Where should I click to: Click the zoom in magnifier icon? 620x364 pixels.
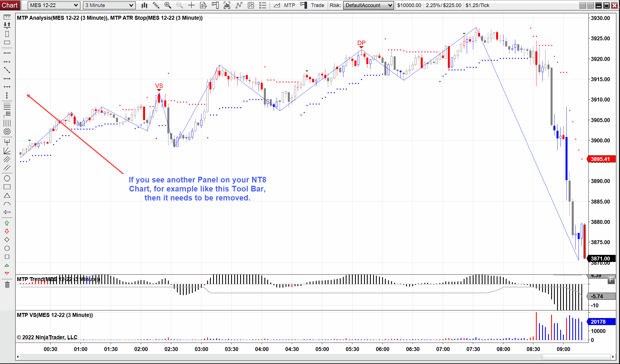(168, 5)
